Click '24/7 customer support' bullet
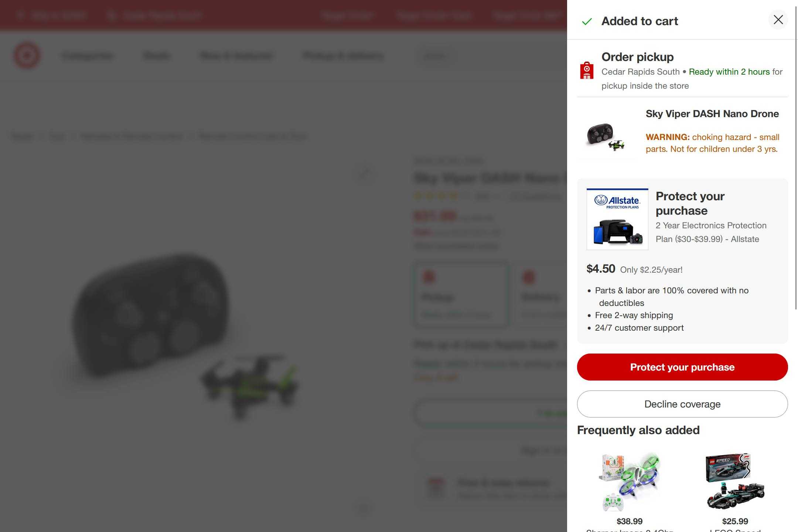The image size is (798, 532). point(639,328)
